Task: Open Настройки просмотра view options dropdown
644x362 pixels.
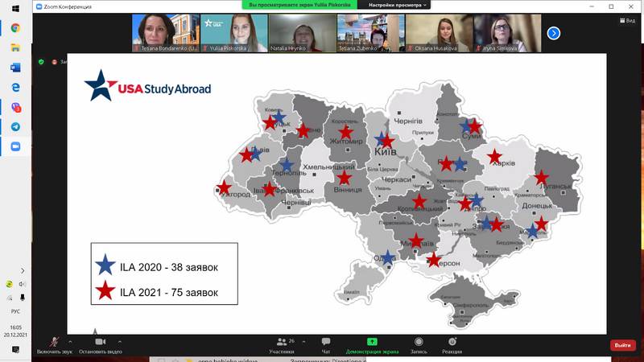Action: click(x=397, y=5)
